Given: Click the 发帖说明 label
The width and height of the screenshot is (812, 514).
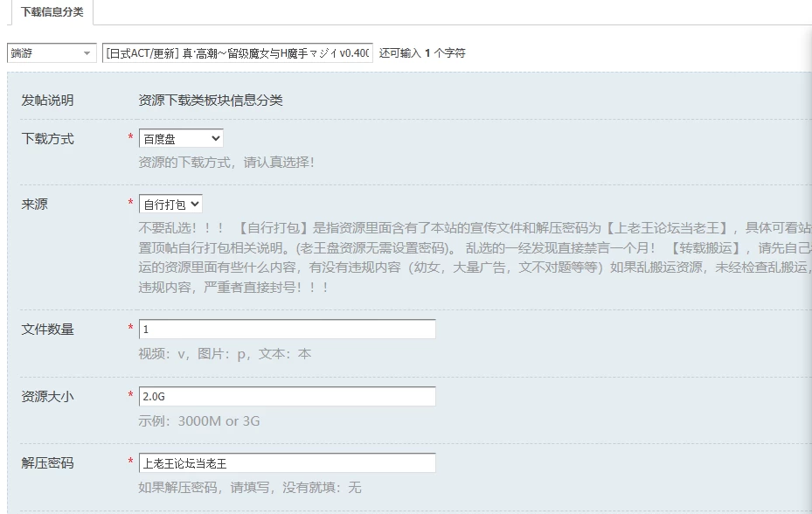Looking at the screenshot, I should coord(48,100).
